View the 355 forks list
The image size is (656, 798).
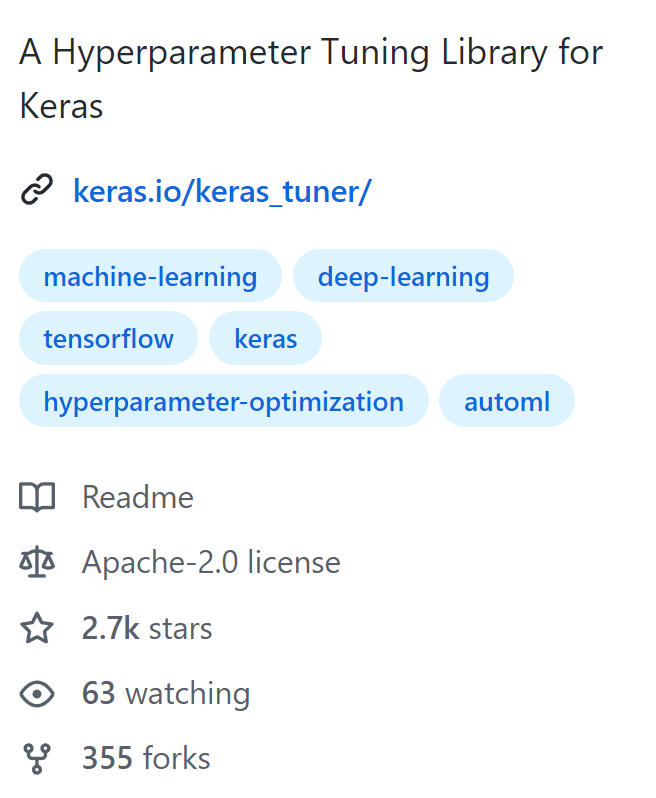146,758
